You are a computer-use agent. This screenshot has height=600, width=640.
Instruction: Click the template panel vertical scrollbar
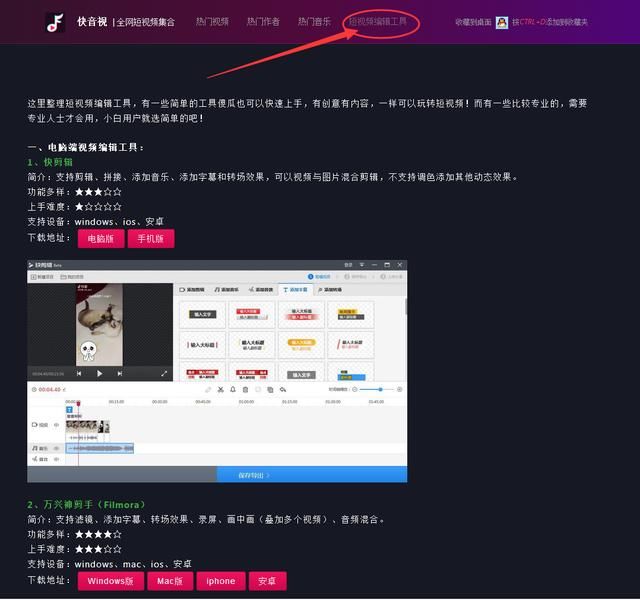[x=406, y=306]
